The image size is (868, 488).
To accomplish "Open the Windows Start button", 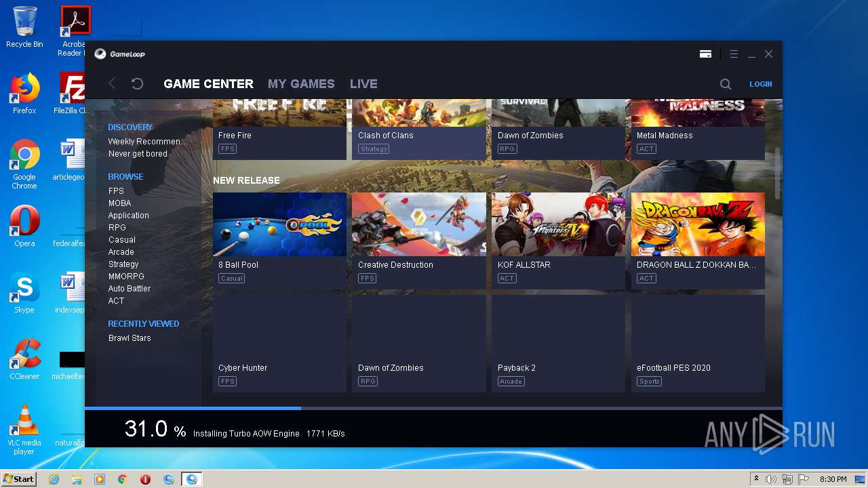I will coord(18,479).
